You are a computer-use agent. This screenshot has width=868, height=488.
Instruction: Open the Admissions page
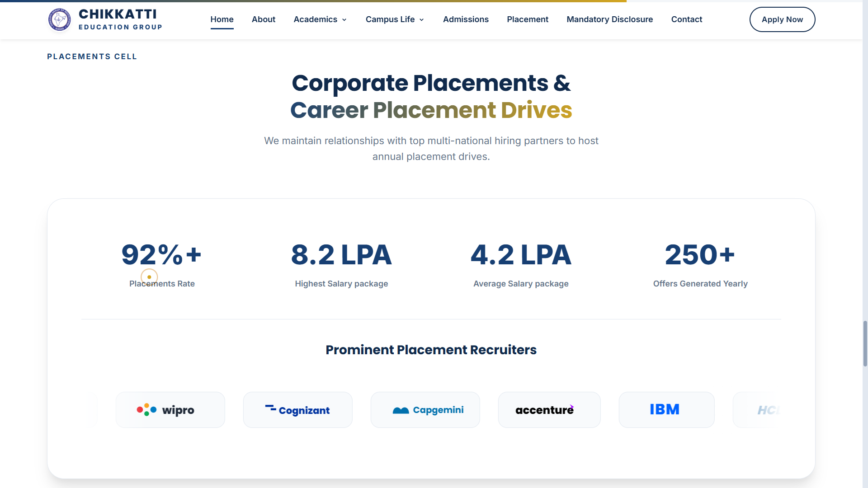(x=466, y=19)
